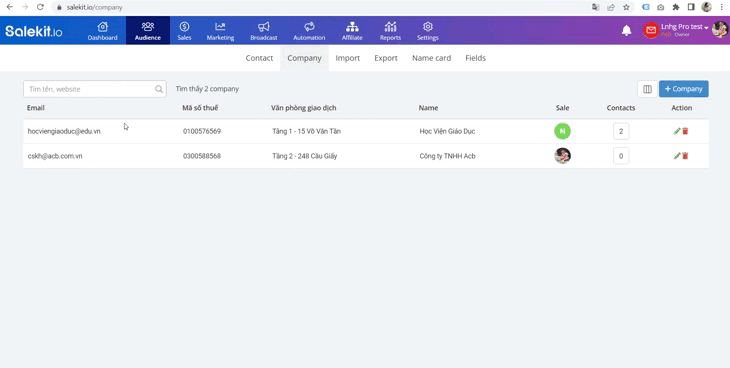Image resolution: width=730 pixels, height=368 pixels.
Task: Open the column display settings icon
Action: coord(647,89)
